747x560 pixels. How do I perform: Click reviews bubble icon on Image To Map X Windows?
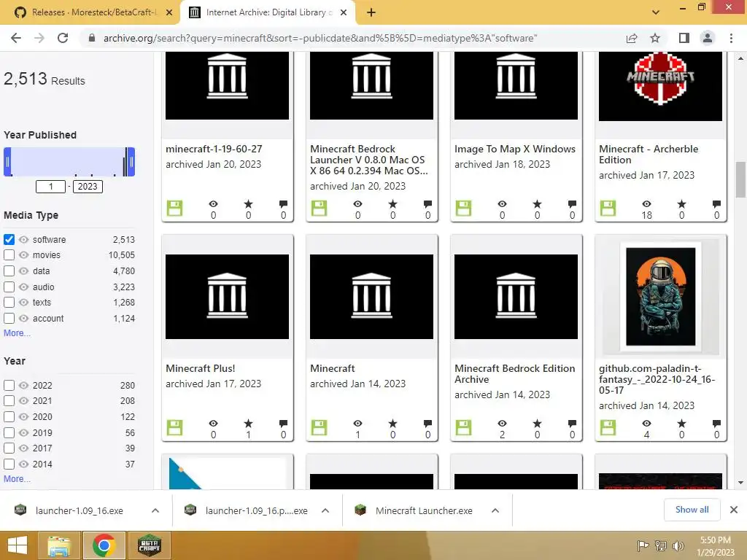(572, 204)
